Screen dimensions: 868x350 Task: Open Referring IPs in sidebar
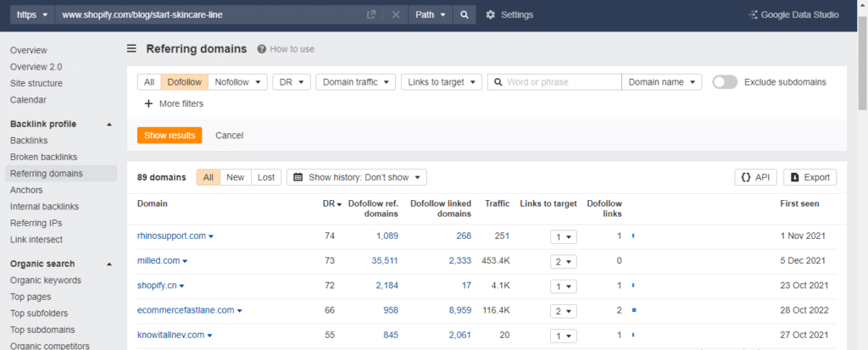[36, 223]
